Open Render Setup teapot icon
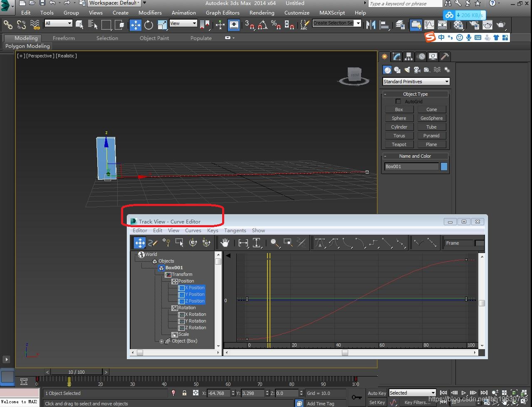532x407 pixels. click(474, 25)
